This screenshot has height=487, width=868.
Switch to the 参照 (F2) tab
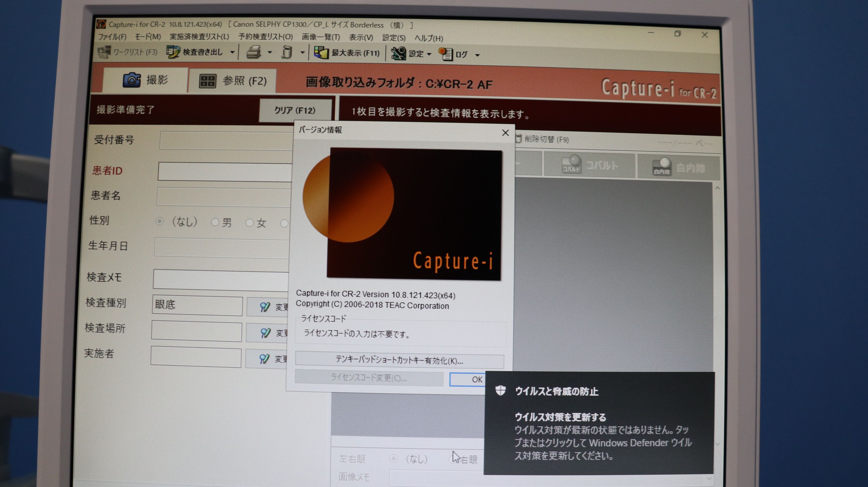pos(233,81)
